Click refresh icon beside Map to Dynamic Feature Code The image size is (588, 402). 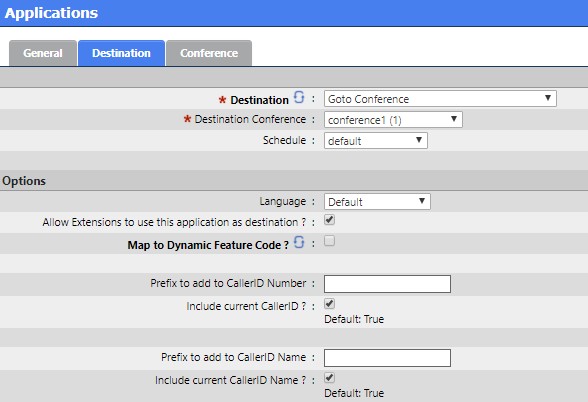click(299, 242)
